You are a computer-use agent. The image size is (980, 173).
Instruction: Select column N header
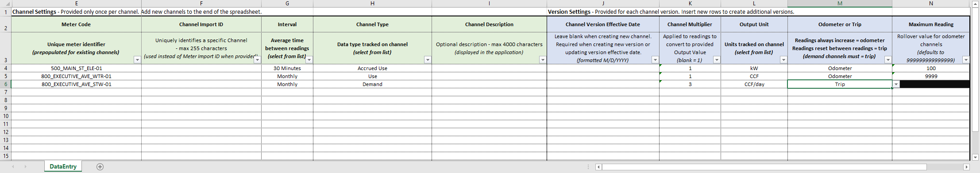click(x=931, y=4)
